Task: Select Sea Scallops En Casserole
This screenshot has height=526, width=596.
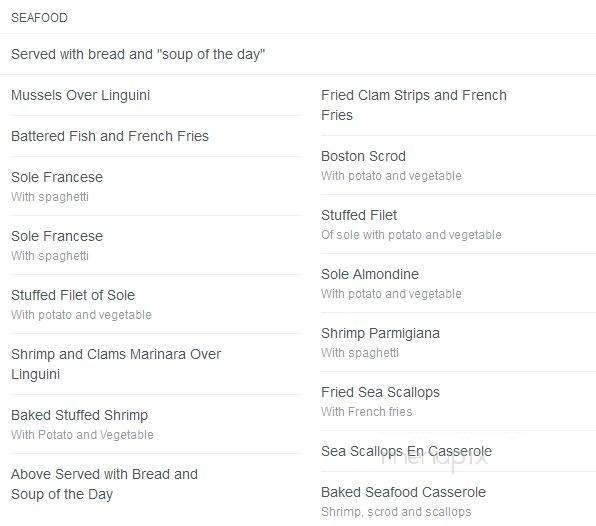Action: 406,451
